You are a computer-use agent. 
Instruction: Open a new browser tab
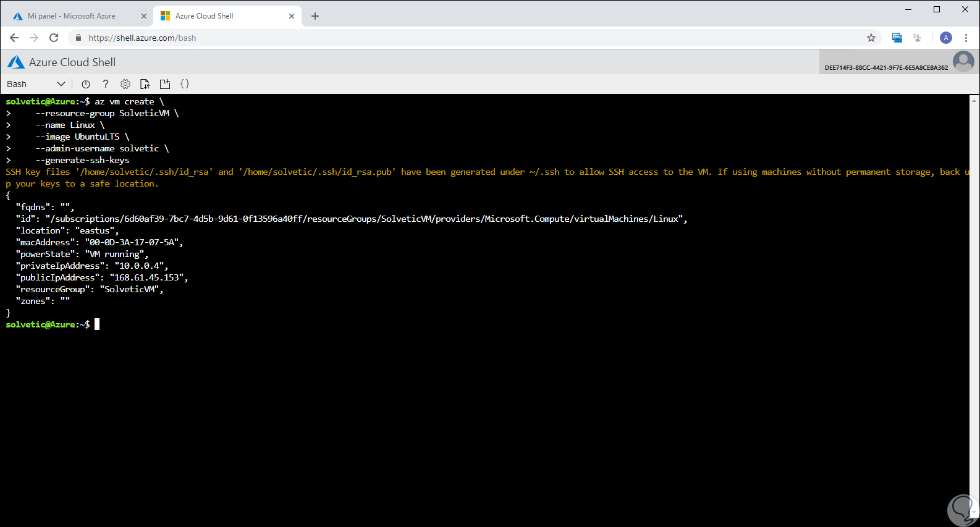[315, 16]
